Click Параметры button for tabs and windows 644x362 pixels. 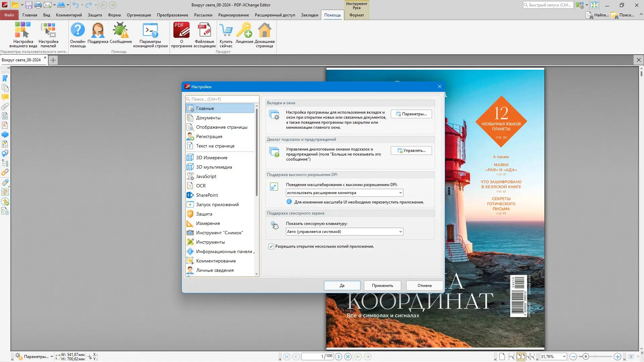[x=411, y=114]
